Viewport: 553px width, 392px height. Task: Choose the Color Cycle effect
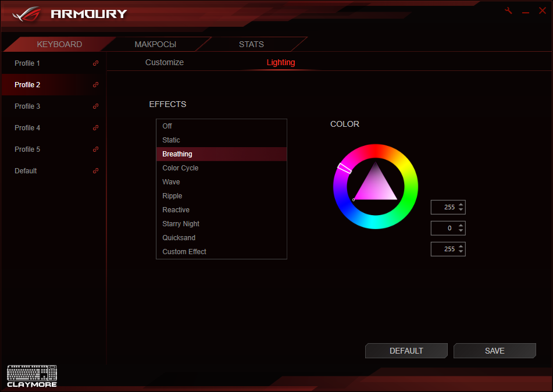coord(222,168)
